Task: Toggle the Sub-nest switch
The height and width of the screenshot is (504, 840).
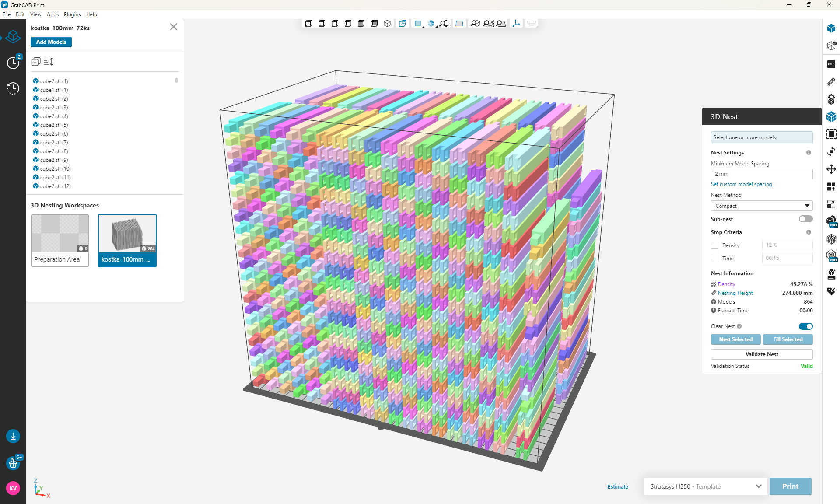Action: click(x=805, y=219)
